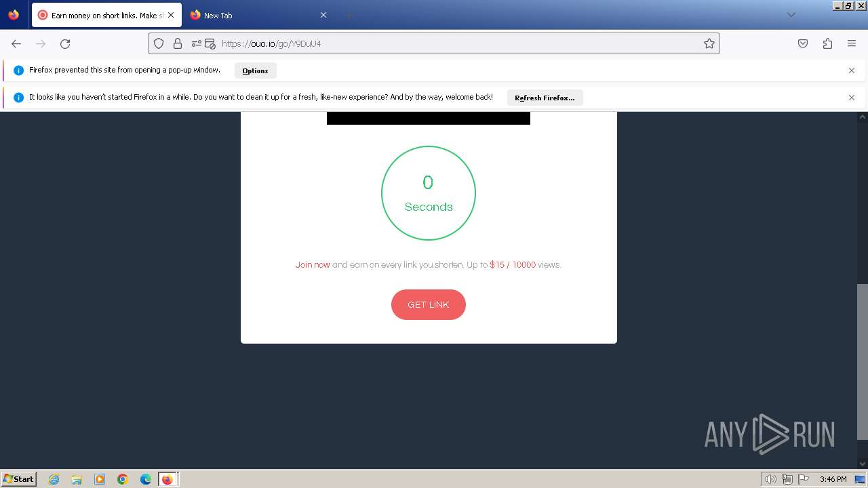This screenshot has width=868, height=488.
Task: Click the $15 / 10000 text
Action: tap(513, 264)
